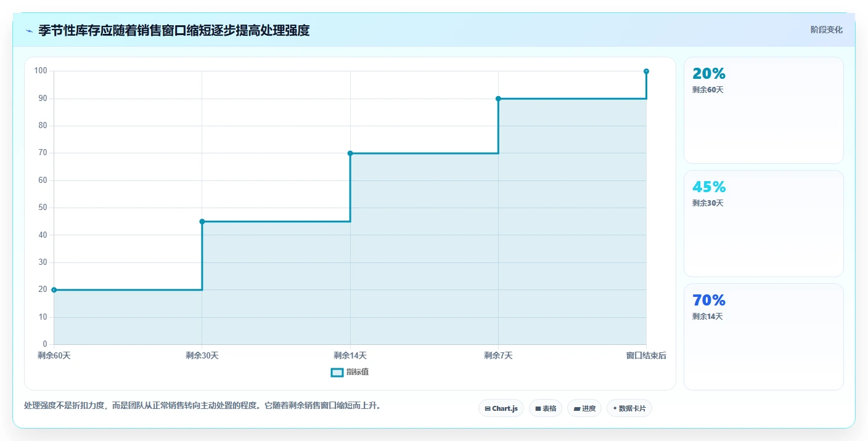Click the 数据卡片 tag chip
Image resolution: width=868 pixels, height=441 pixels.
pos(629,408)
